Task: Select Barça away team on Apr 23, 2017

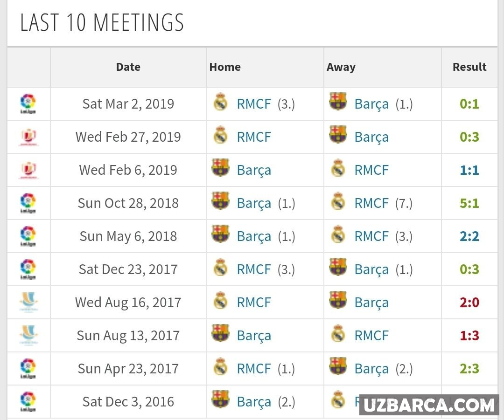Action: pyautogui.click(x=371, y=369)
